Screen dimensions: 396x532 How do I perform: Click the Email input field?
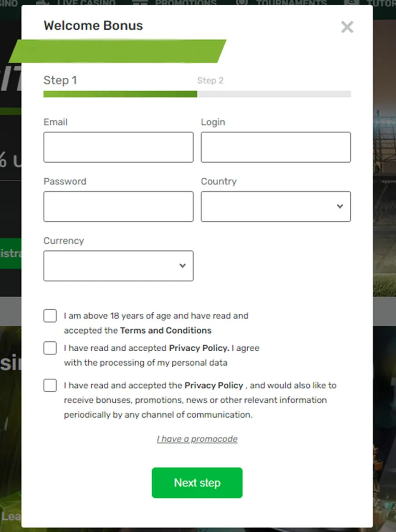pyautogui.click(x=118, y=147)
